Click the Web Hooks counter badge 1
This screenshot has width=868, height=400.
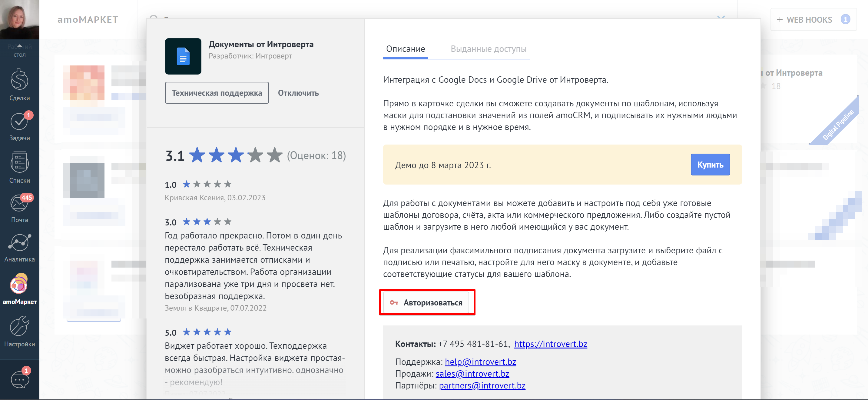[845, 20]
